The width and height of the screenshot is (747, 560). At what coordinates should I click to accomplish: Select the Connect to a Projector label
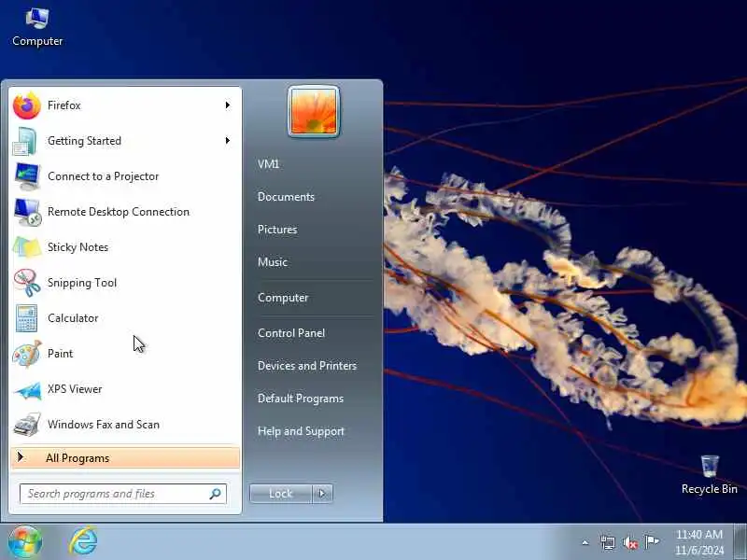click(103, 176)
